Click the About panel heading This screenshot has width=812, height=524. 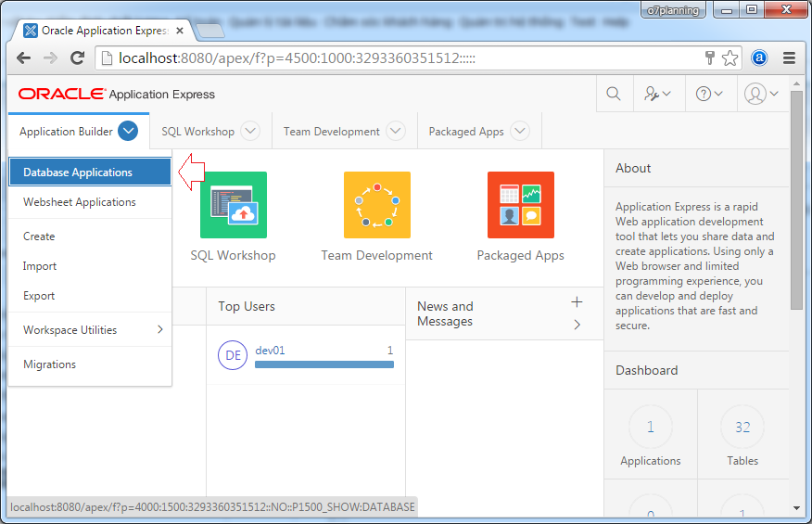point(633,168)
